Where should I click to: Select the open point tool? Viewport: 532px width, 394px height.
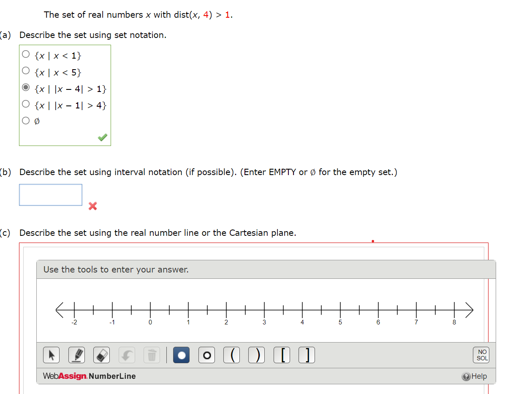(x=206, y=355)
